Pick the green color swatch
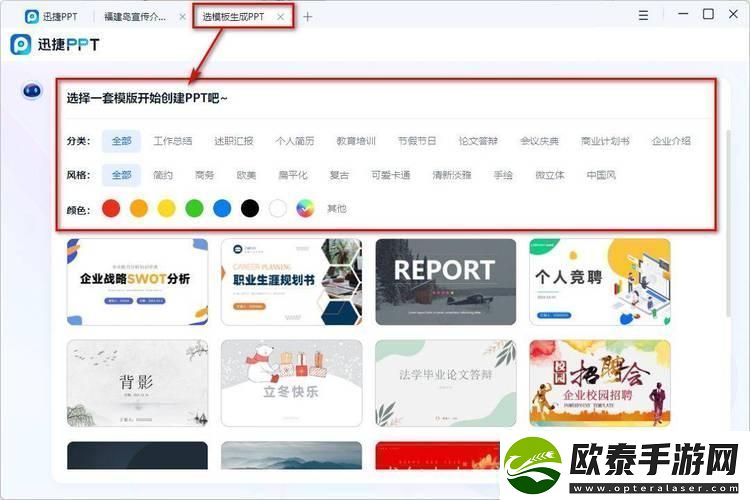Screen dimensions: 750x500 [x=194, y=209]
